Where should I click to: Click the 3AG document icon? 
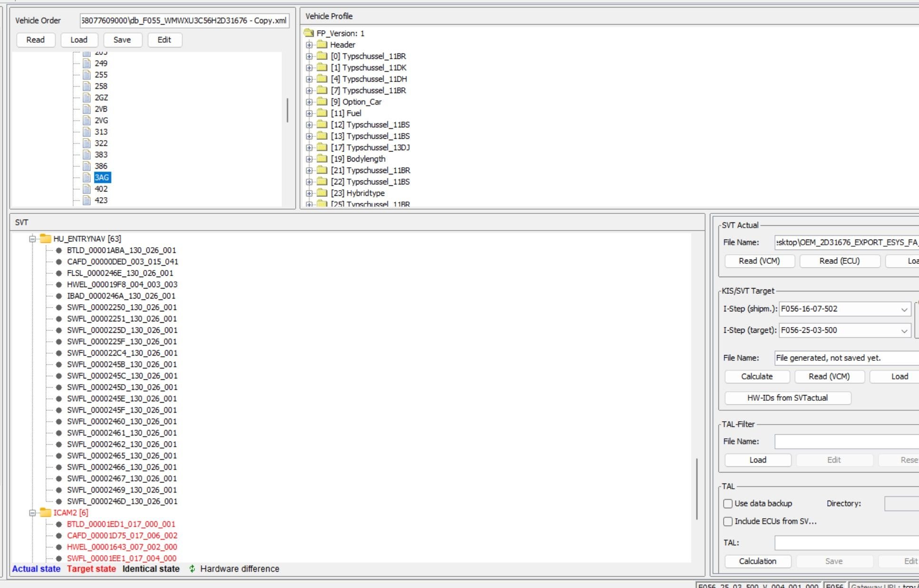(x=87, y=177)
